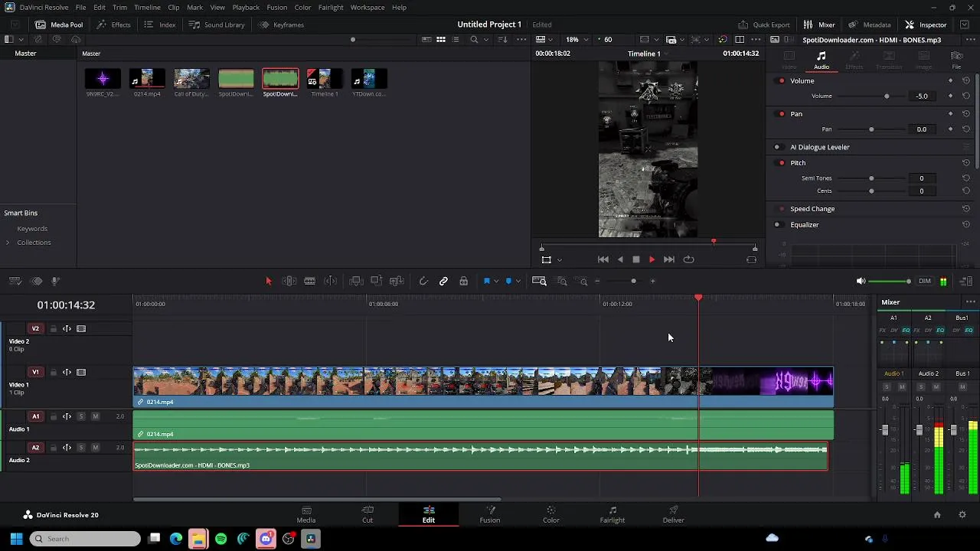Click the Volume value field -5.0

tap(922, 96)
